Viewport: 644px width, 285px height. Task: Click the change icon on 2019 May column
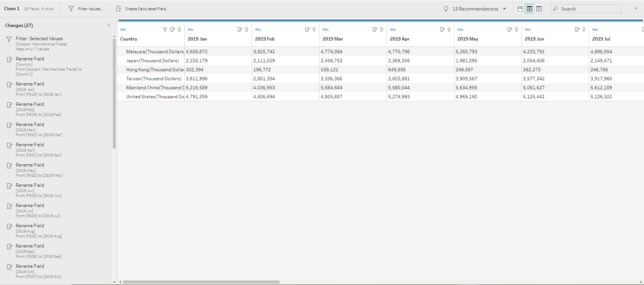click(510, 30)
